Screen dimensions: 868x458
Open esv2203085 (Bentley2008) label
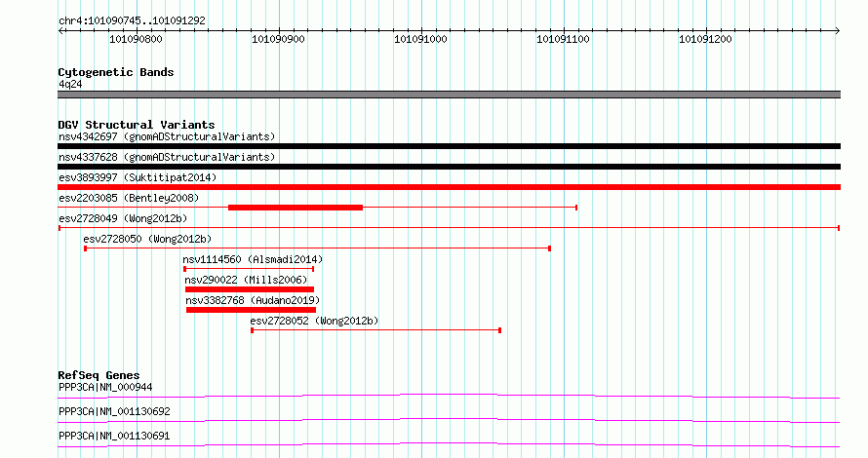(x=129, y=198)
